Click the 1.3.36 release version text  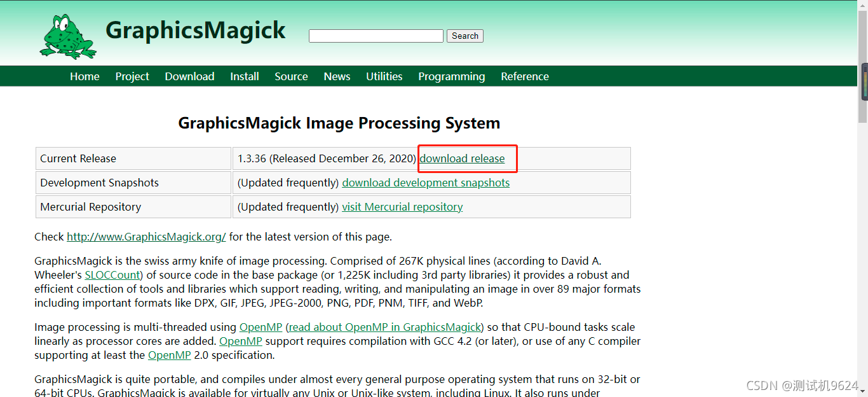[252, 158]
